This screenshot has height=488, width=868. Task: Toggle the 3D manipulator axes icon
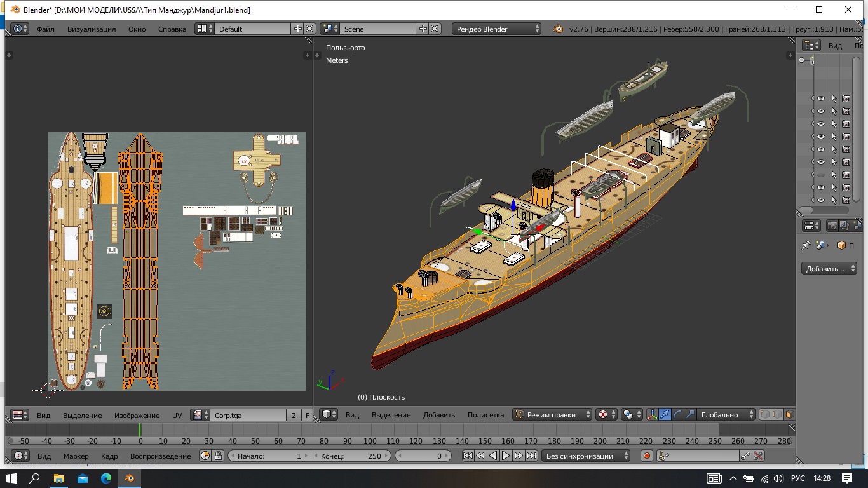tap(652, 415)
